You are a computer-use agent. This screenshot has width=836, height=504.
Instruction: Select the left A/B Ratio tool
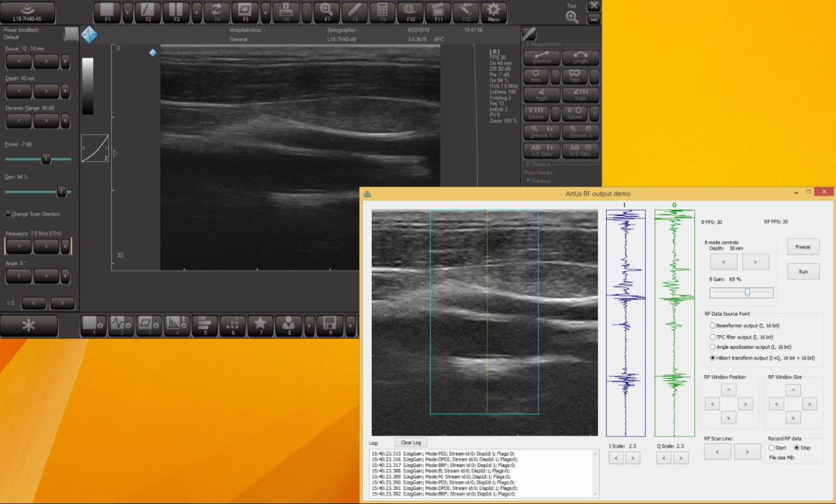542,150
